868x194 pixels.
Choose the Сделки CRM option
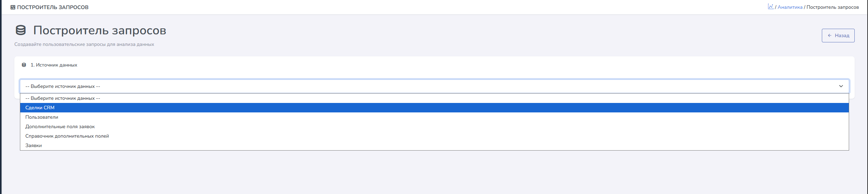click(40, 108)
